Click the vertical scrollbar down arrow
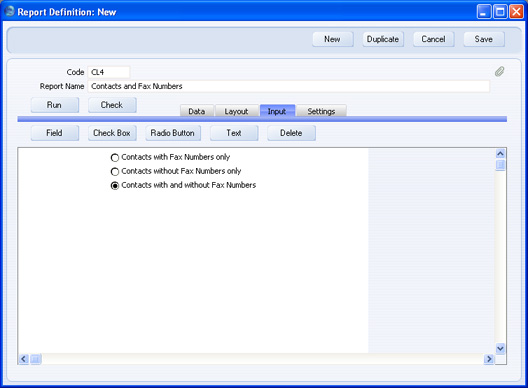The image size is (528, 388). (x=500, y=348)
